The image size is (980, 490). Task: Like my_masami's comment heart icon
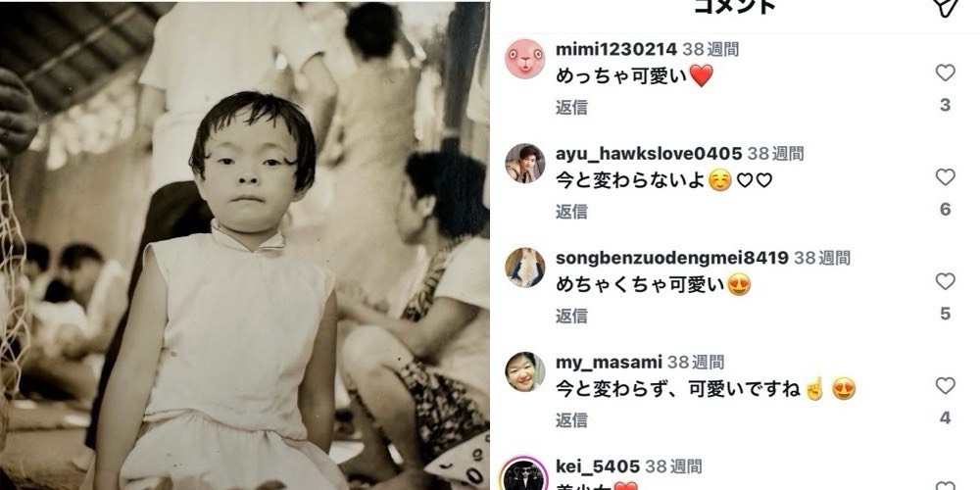(x=945, y=386)
